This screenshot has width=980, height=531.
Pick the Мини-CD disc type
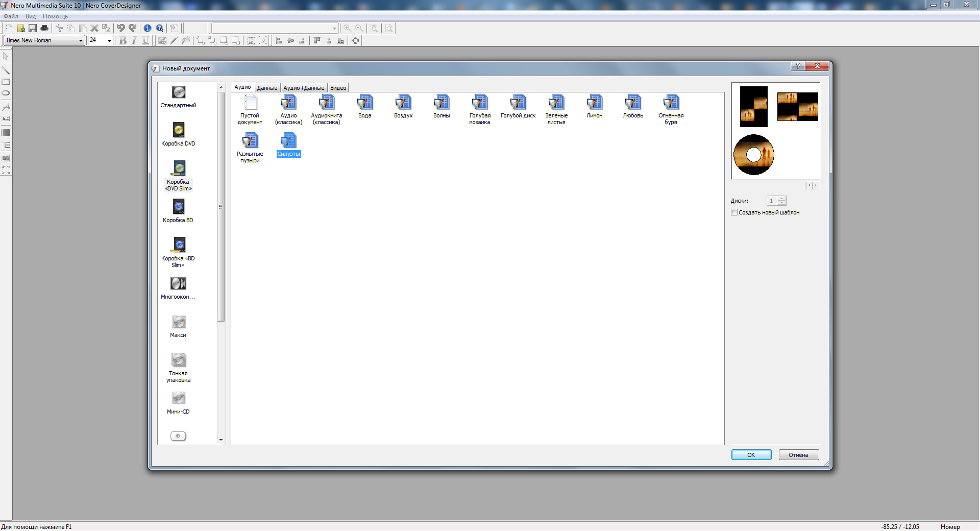point(178,398)
